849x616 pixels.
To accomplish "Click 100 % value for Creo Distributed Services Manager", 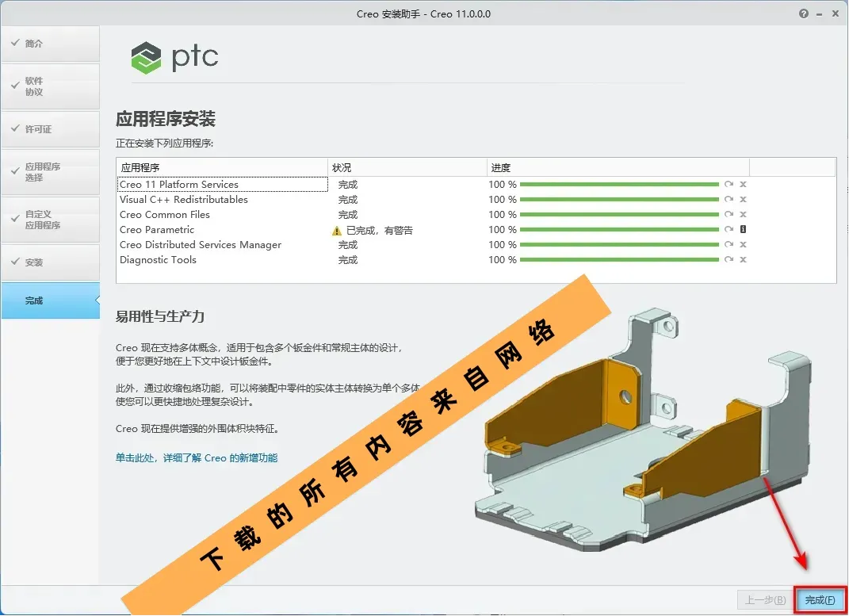I will click(x=503, y=245).
